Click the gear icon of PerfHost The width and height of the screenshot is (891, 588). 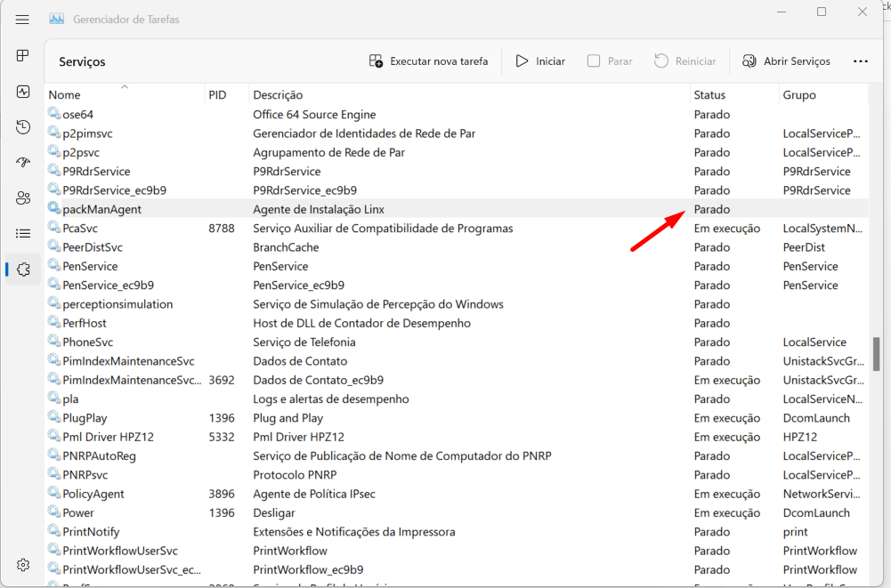tap(54, 322)
